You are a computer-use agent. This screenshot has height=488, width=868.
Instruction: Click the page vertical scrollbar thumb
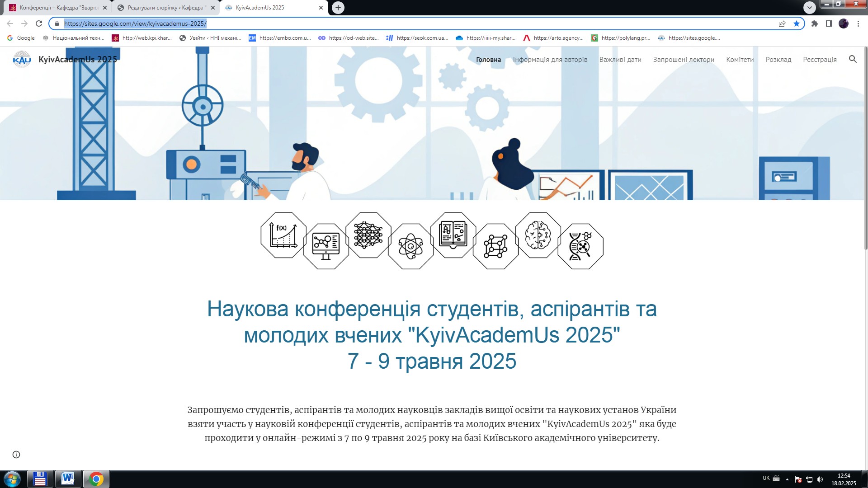click(x=865, y=148)
